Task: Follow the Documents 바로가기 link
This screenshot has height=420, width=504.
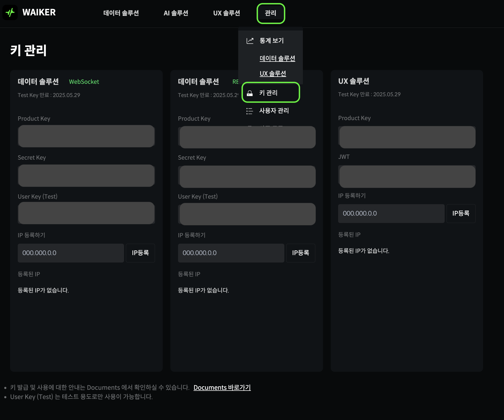Action: (x=222, y=387)
